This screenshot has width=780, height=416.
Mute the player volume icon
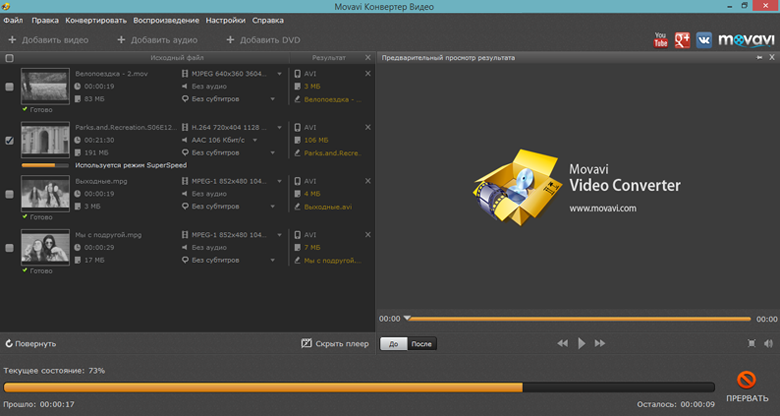coord(769,343)
